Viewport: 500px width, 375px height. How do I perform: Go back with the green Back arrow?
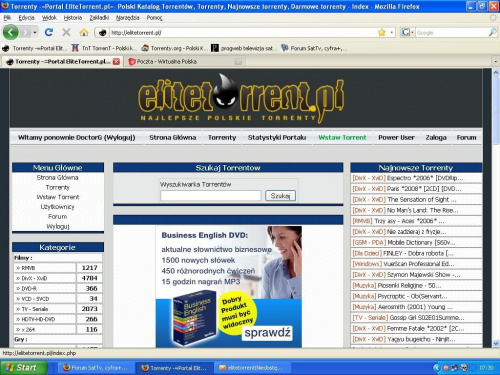click(x=11, y=32)
